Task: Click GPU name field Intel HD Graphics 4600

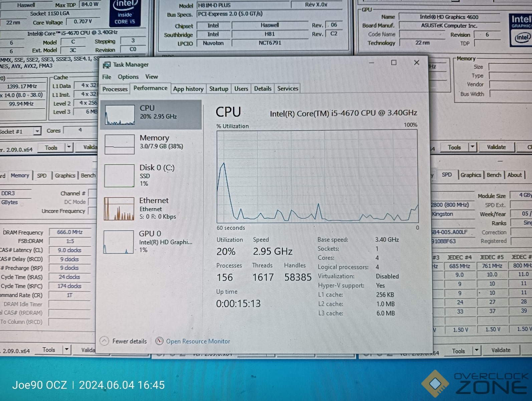Action: 449,17
